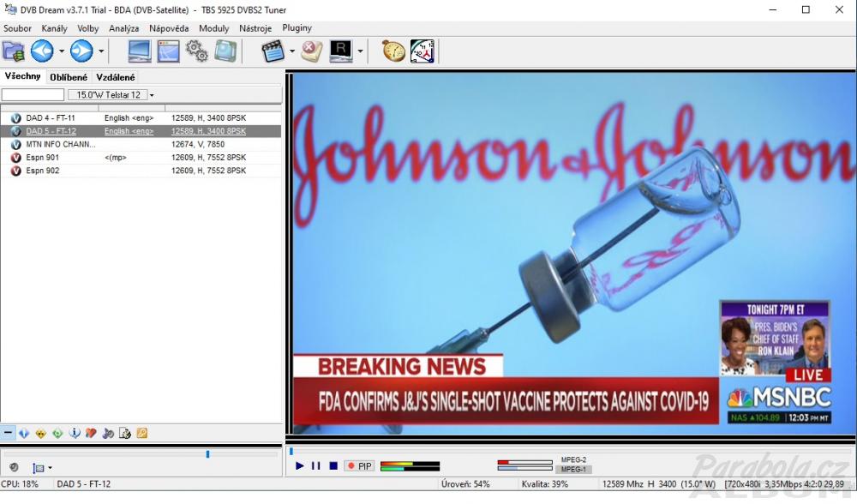Image resolution: width=857 pixels, height=504 pixels.
Task: Select the Všechny channel tab
Action: click(23, 76)
